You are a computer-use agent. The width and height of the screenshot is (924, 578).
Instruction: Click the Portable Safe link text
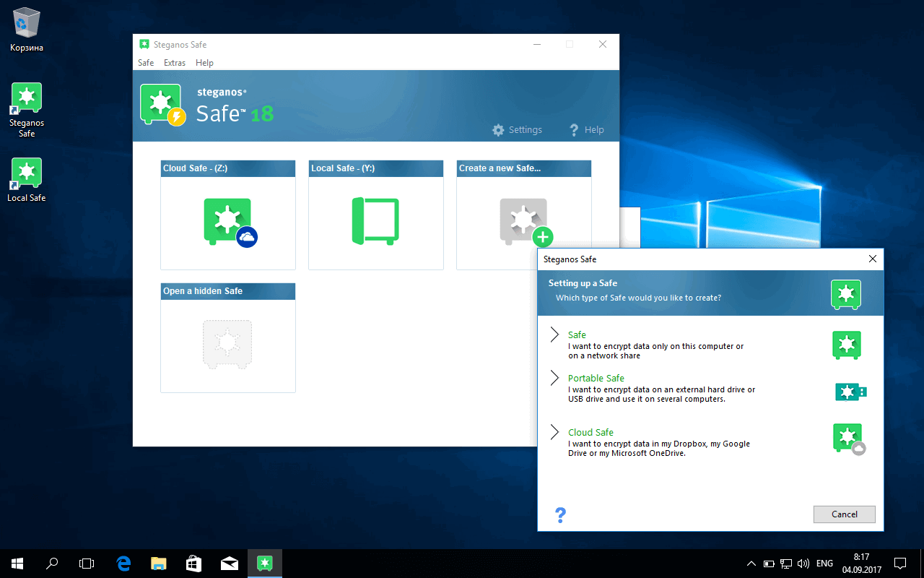(x=596, y=379)
